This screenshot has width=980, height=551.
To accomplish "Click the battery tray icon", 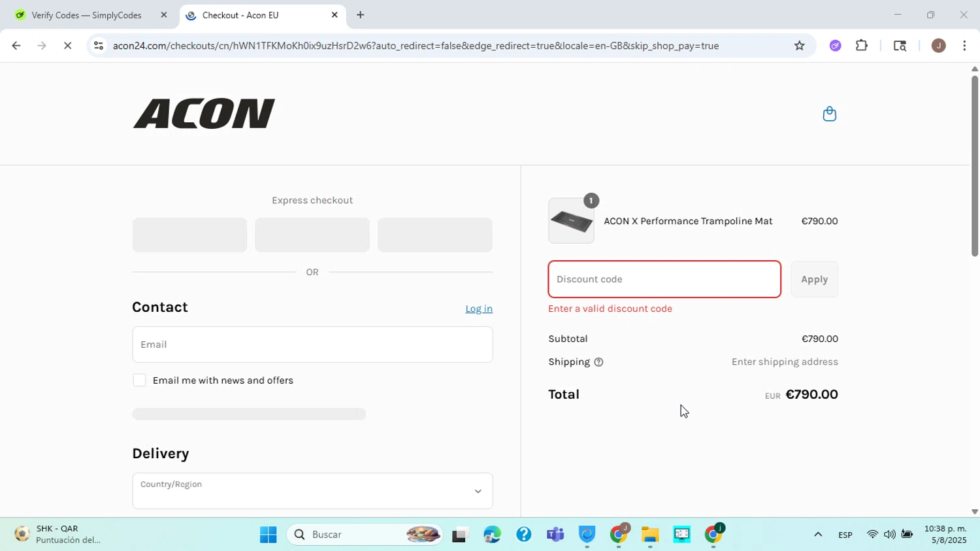I will pyautogui.click(x=907, y=535).
